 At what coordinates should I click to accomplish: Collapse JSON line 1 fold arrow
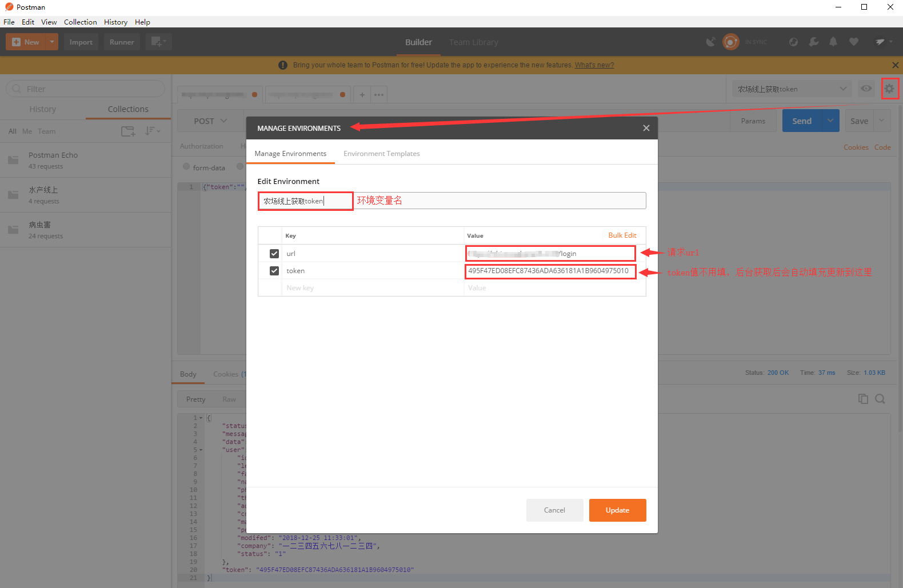coord(201,418)
